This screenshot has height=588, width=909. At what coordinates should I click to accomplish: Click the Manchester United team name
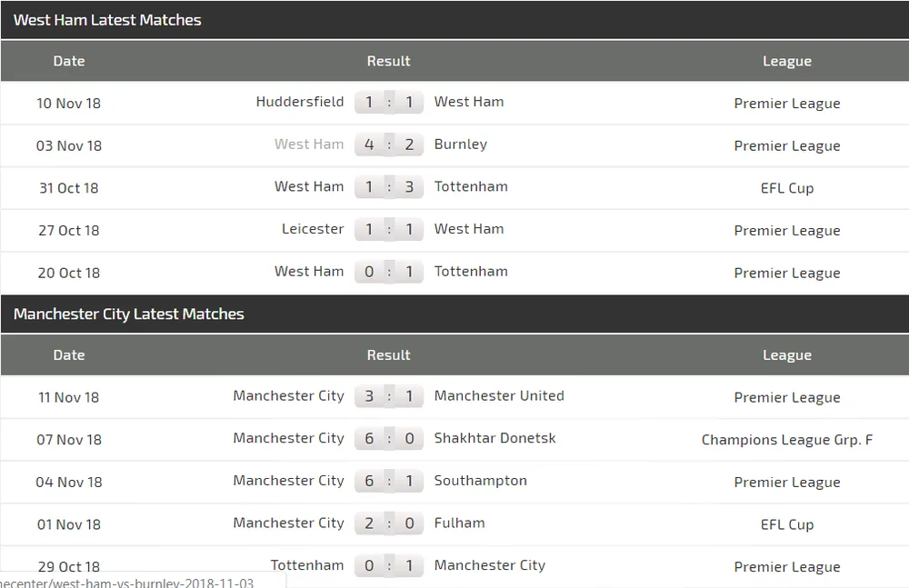coord(499,396)
